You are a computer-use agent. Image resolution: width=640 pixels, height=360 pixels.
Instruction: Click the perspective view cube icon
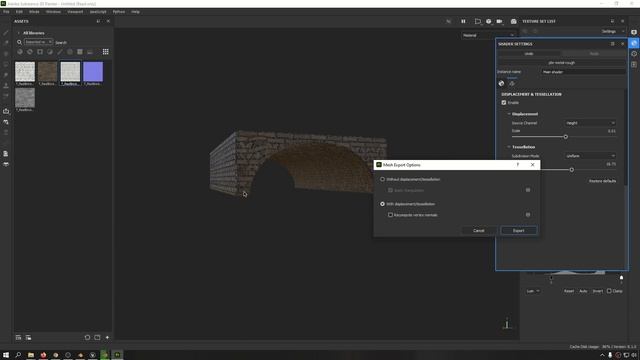[x=489, y=21]
